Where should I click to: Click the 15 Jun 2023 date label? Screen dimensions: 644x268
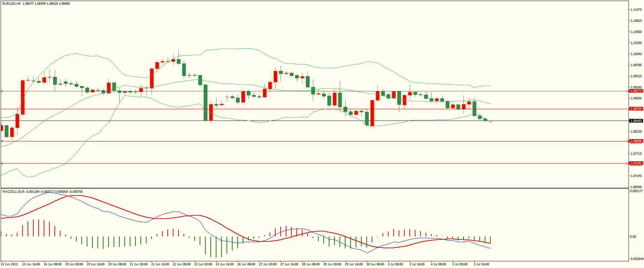click(9, 264)
